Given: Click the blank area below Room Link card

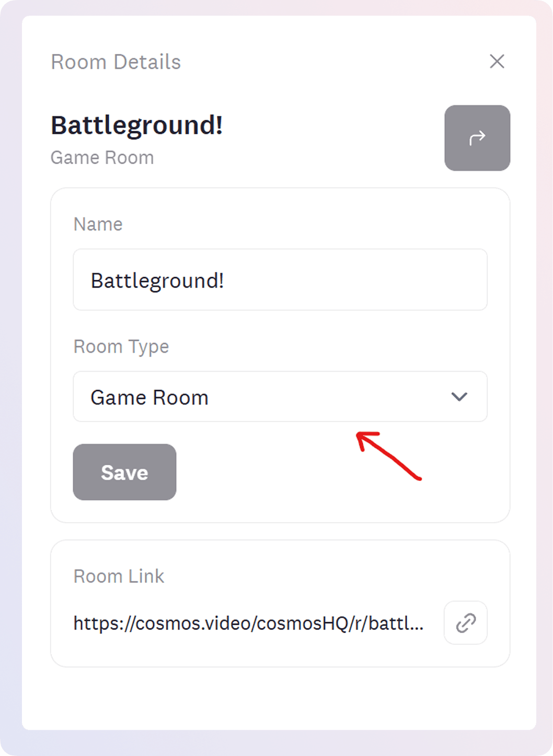Looking at the screenshot, I should click(280, 698).
